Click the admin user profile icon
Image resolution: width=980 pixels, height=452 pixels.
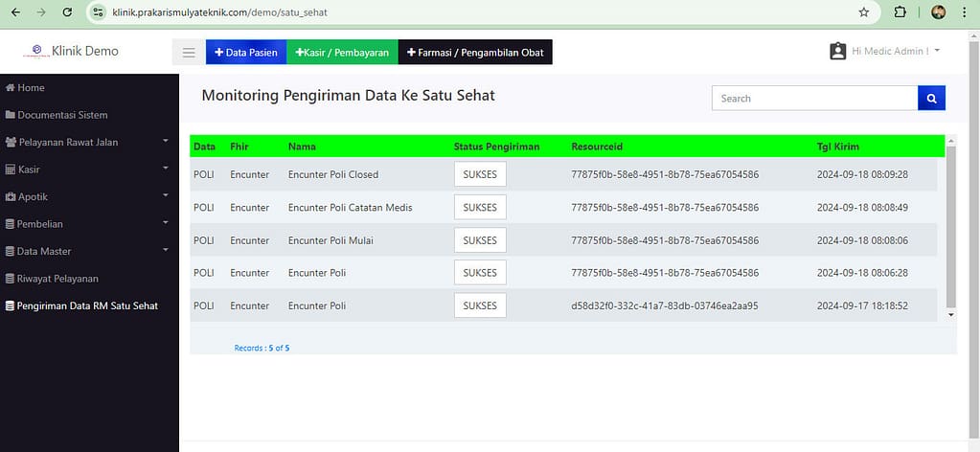(x=838, y=51)
